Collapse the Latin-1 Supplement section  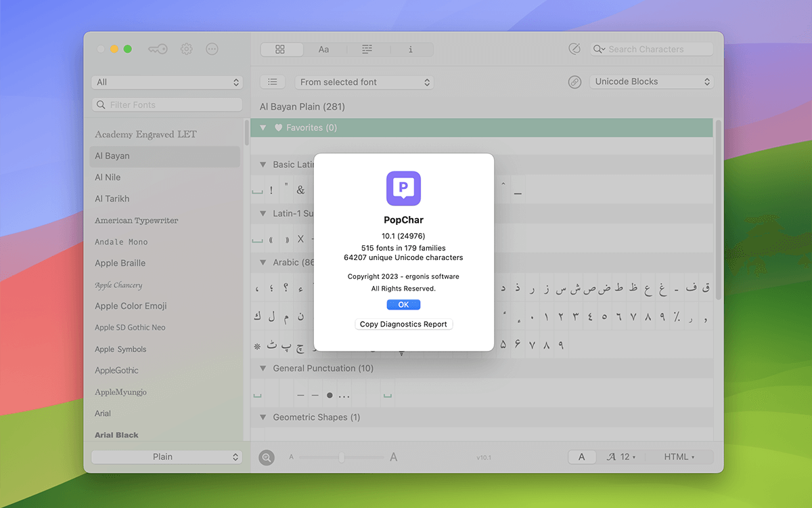[263, 213]
